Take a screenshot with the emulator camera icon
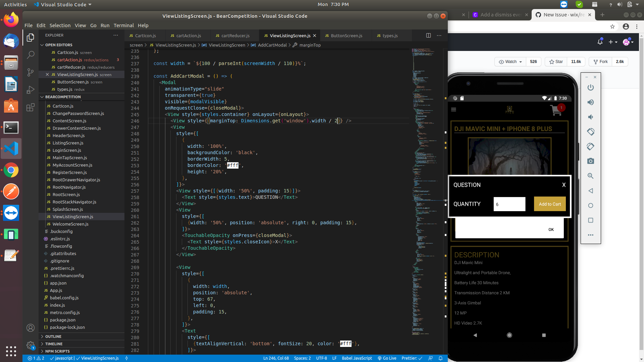 coord(590,161)
